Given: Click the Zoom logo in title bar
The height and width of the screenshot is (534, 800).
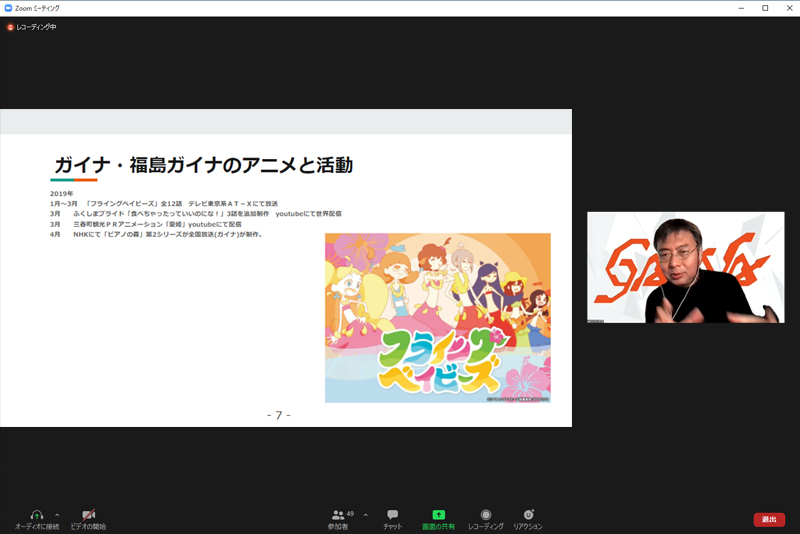Looking at the screenshot, I should [x=8, y=8].
